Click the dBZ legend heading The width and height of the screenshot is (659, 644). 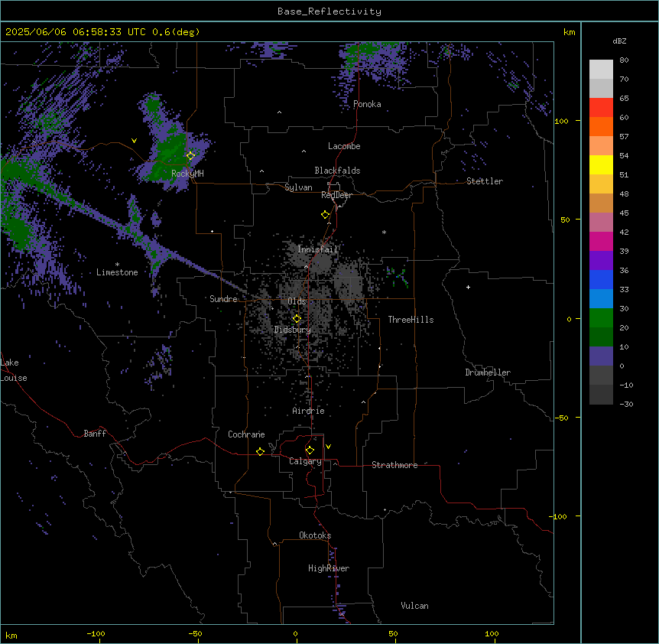click(619, 41)
